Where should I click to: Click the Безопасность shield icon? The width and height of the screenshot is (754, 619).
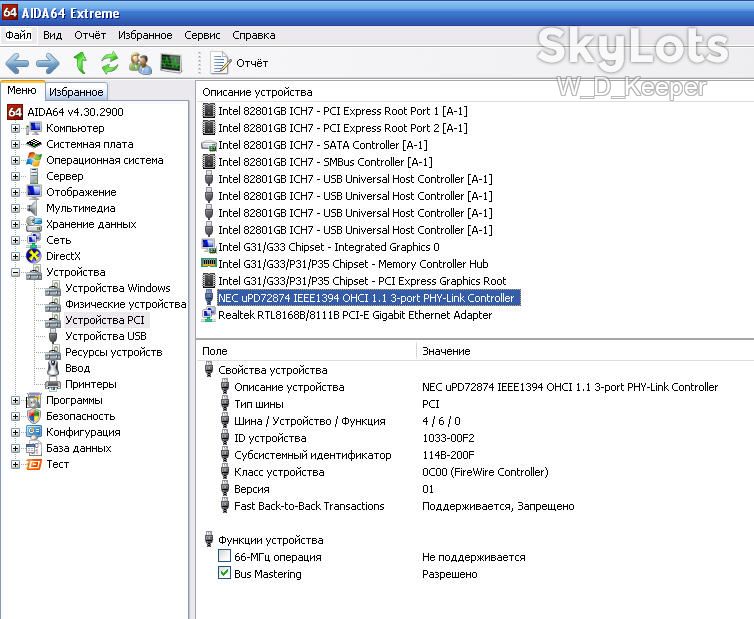pos(34,416)
